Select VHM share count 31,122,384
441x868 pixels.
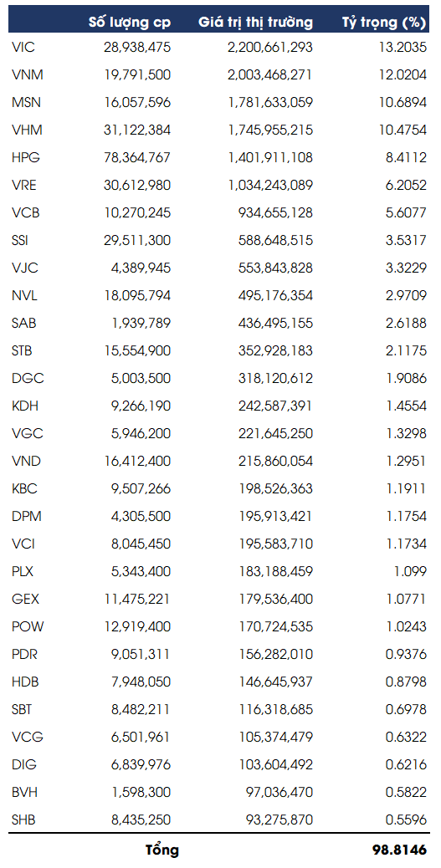click(x=137, y=130)
